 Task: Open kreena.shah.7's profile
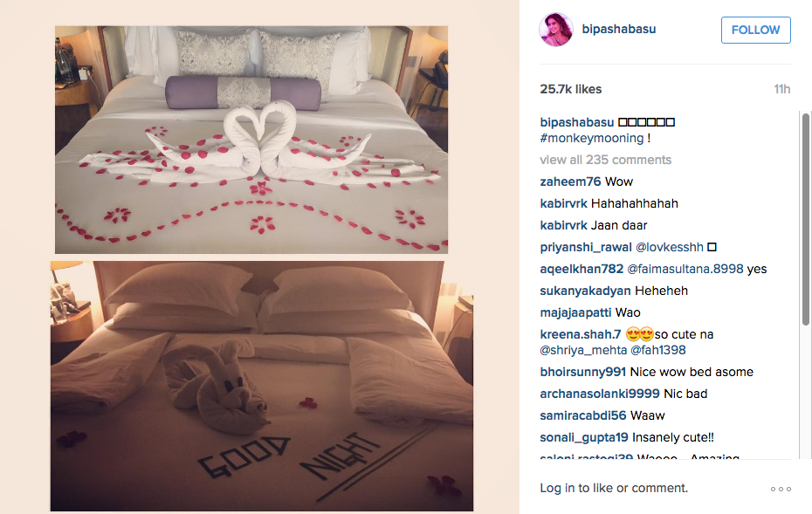tap(581, 334)
